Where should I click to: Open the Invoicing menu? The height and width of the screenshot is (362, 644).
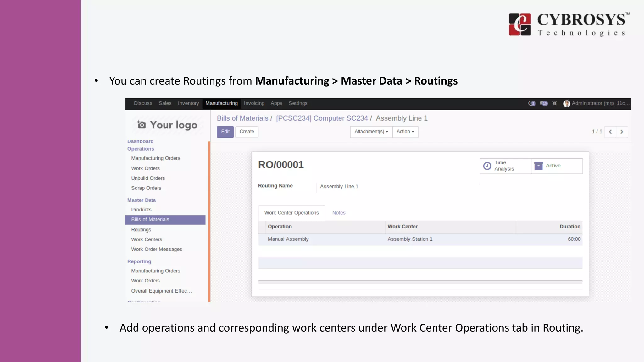pyautogui.click(x=254, y=103)
